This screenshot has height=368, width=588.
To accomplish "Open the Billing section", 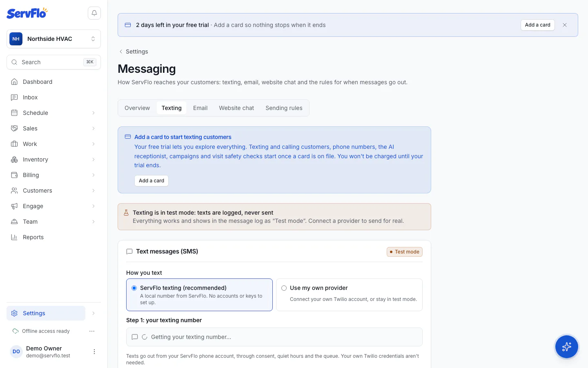I will [x=46, y=175].
